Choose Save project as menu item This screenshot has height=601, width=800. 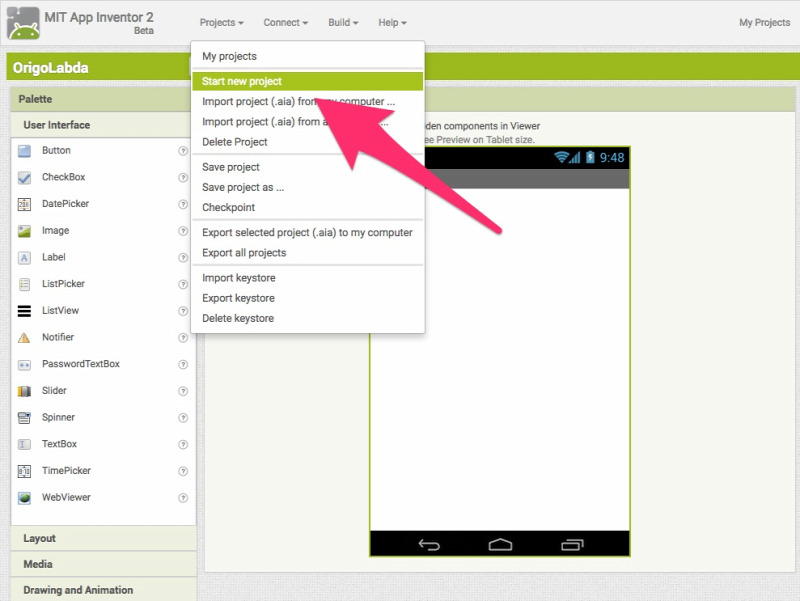(308, 187)
